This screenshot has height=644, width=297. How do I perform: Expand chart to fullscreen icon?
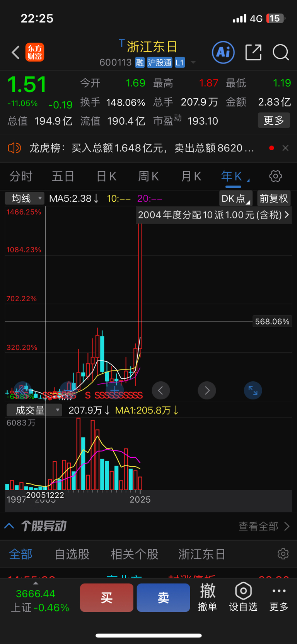[253, 390]
